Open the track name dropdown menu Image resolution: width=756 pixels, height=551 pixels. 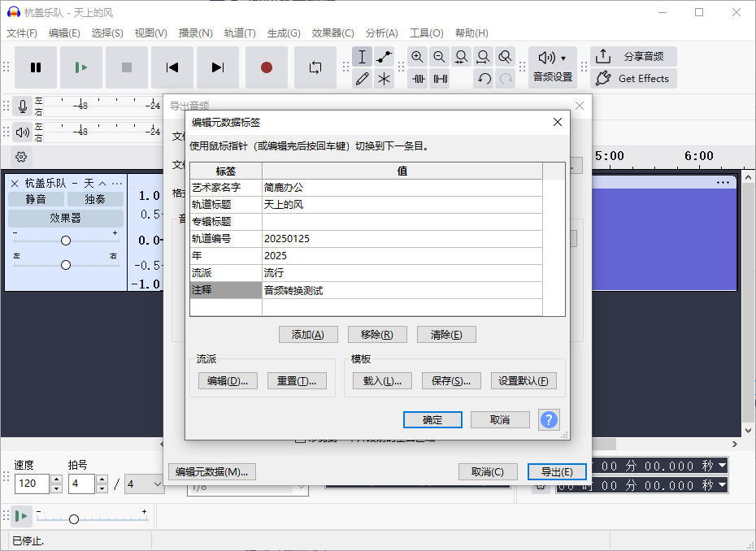pyautogui.click(x=116, y=183)
